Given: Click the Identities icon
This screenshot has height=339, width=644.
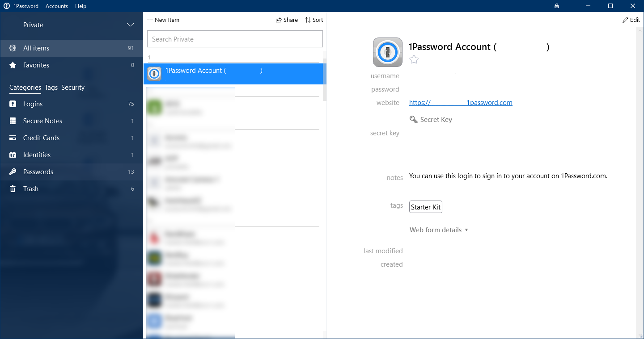Looking at the screenshot, I should click(13, 155).
